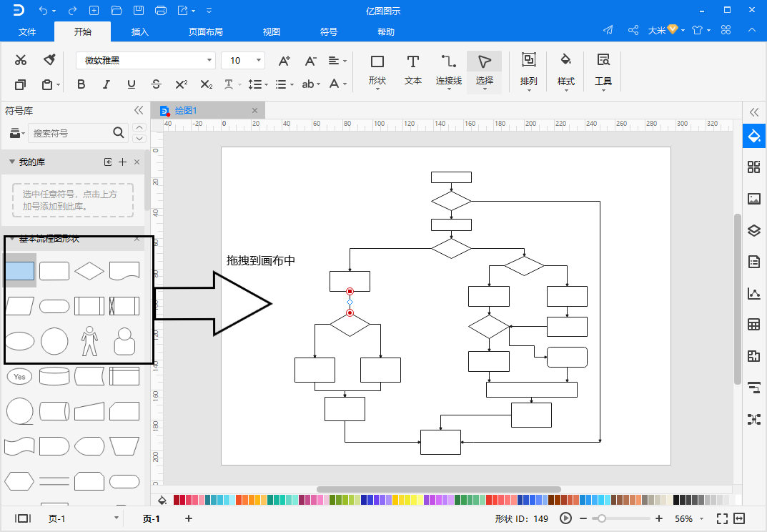Toggle italic formatting
The height and width of the screenshot is (532, 767).
tap(106, 84)
